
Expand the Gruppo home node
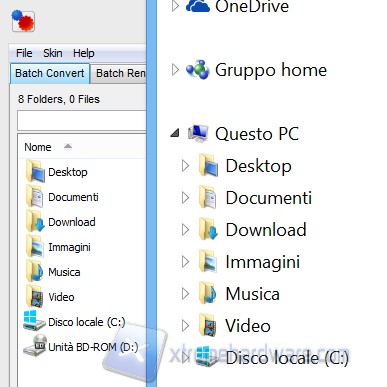click(x=175, y=70)
